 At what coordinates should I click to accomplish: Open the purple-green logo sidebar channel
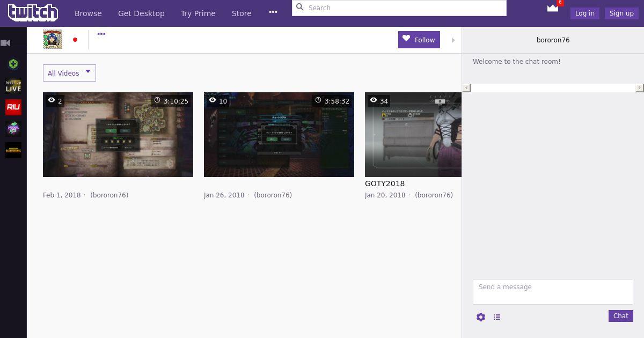click(x=13, y=128)
